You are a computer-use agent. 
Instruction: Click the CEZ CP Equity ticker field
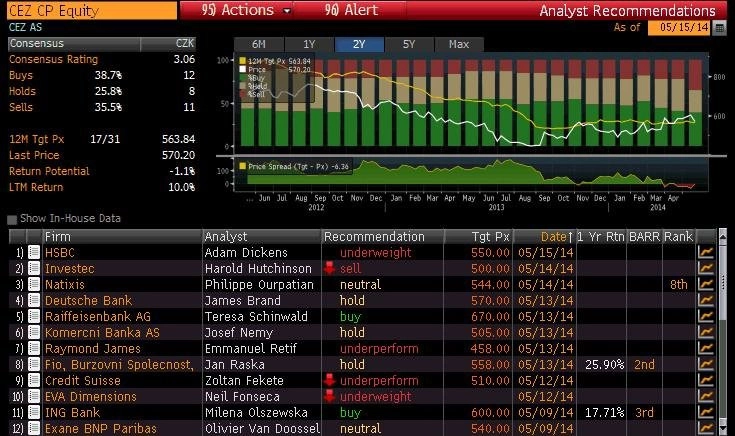tap(92, 10)
